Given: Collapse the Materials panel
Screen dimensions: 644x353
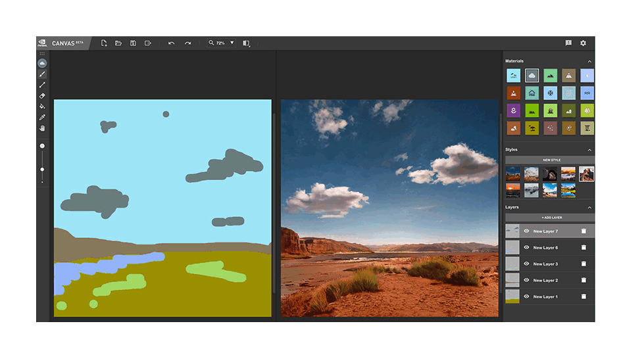Looking at the screenshot, I should [590, 61].
